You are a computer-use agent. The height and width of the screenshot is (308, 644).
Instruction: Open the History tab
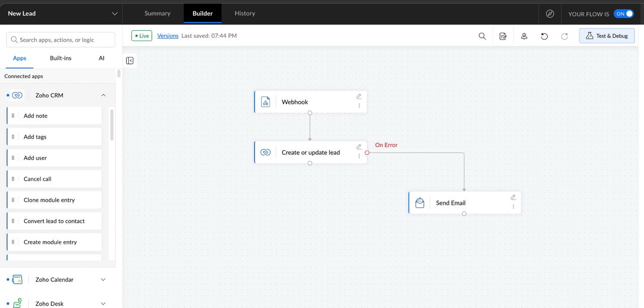(x=245, y=13)
